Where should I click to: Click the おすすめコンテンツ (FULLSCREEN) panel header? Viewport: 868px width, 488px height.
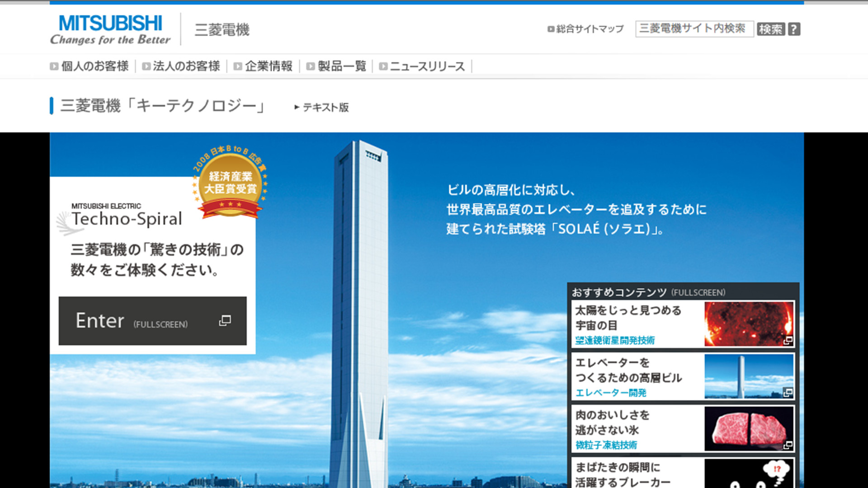(648, 292)
